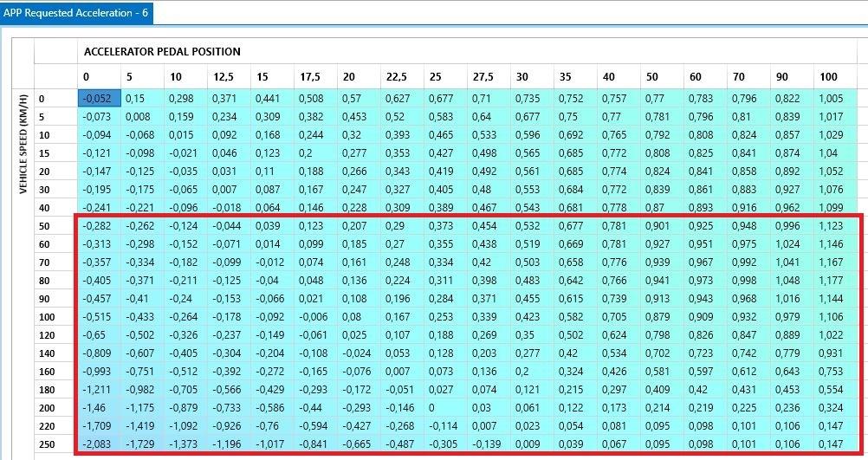868x460 pixels.
Task: Select cell with value 0,046
Action: 229,152
